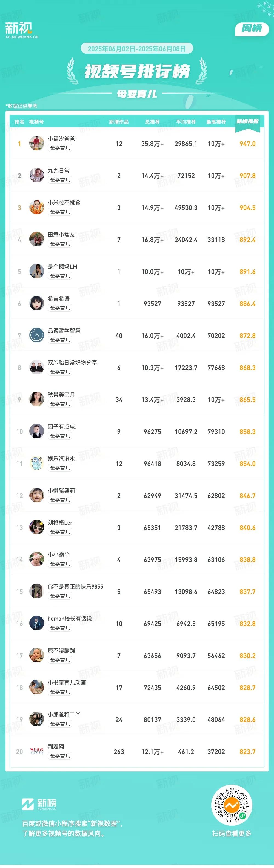Open 双胞胎日常好物分享 account name

[72, 363]
